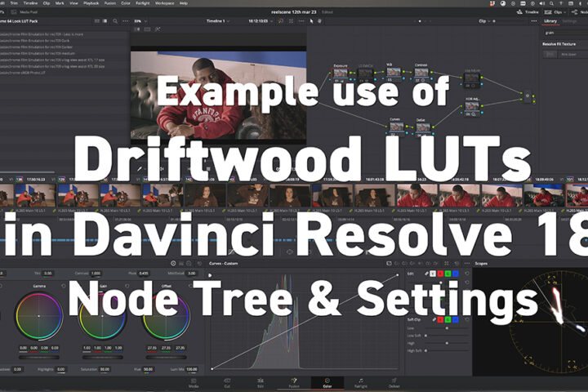The image size is (588, 392).
Task: Select the hand pan tool in node editor
Action: (320, 21)
